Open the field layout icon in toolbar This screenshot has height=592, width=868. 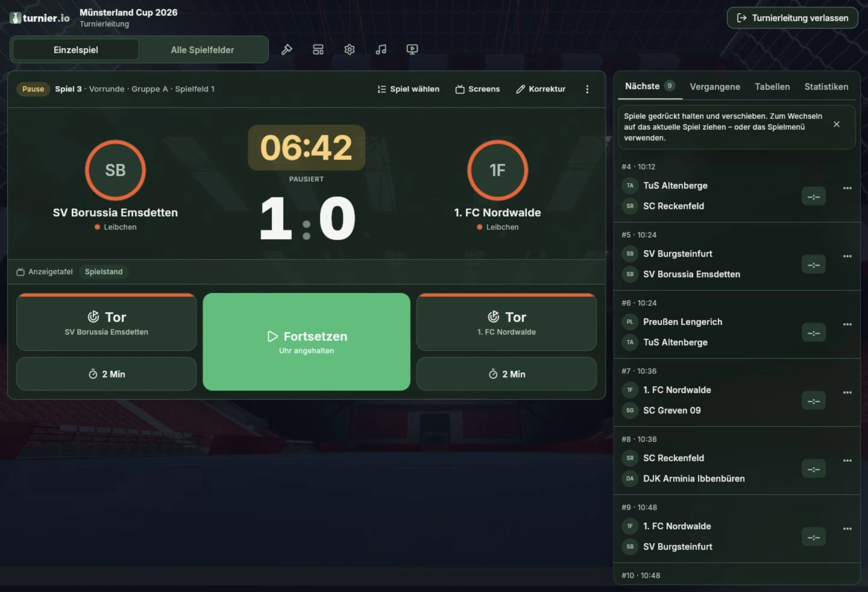(x=318, y=49)
